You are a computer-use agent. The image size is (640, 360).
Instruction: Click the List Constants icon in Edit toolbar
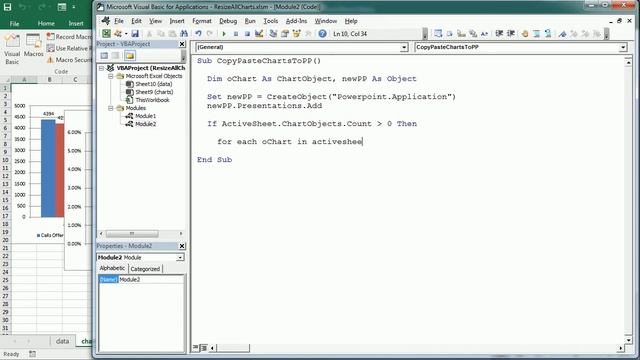coord(450,34)
